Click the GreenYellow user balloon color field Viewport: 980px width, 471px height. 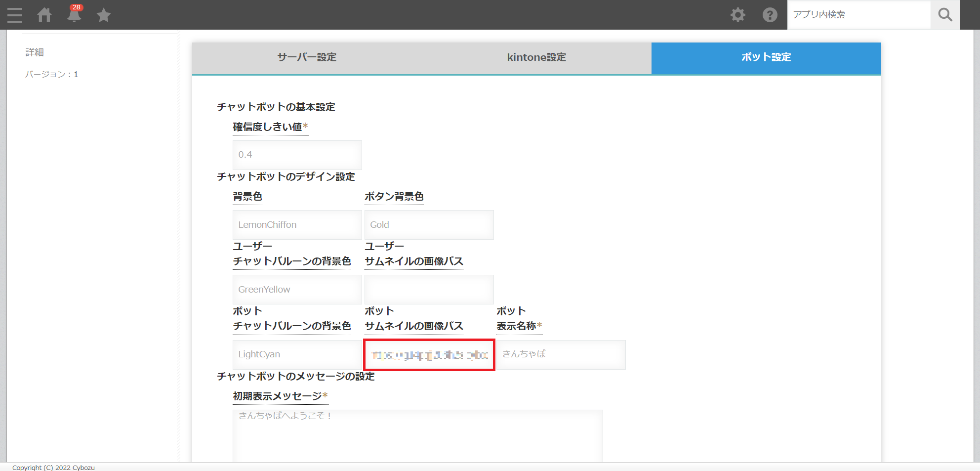pos(297,290)
